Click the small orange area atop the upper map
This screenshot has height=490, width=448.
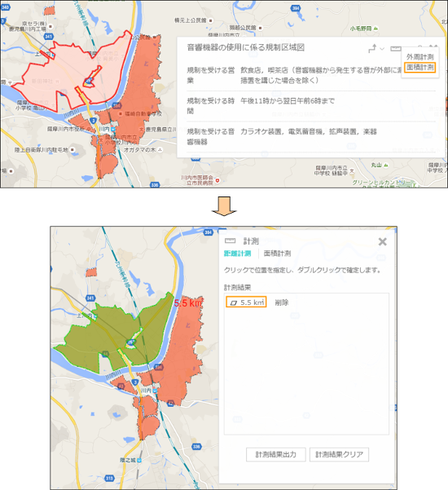click(50, 11)
